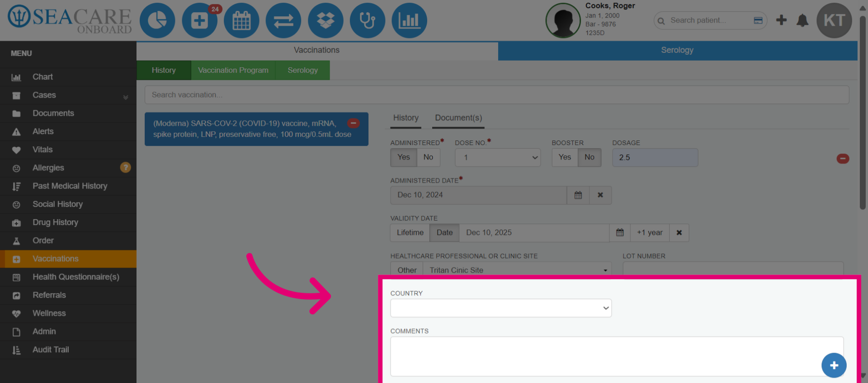The width and height of the screenshot is (868, 383).
Task: Open Audit Trail in side menu
Action: click(x=68, y=350)
